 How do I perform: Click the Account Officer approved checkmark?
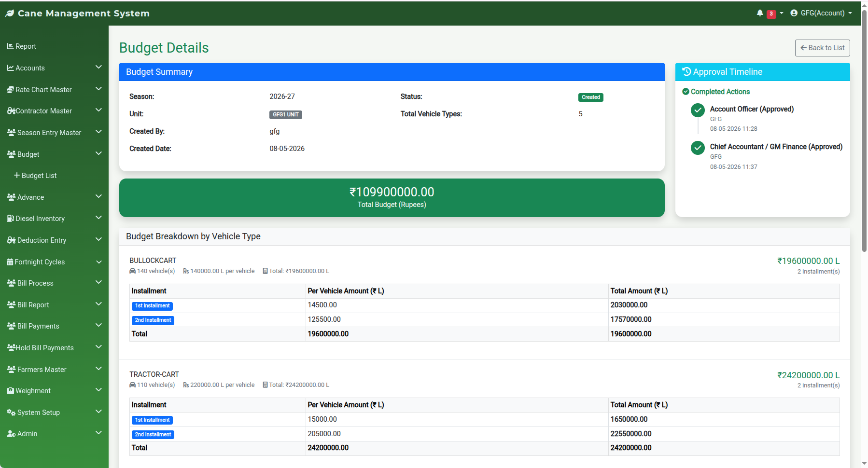click(698, 110)
